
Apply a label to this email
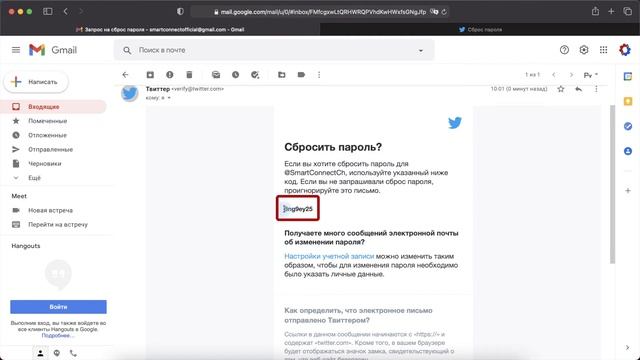[301, 75]
